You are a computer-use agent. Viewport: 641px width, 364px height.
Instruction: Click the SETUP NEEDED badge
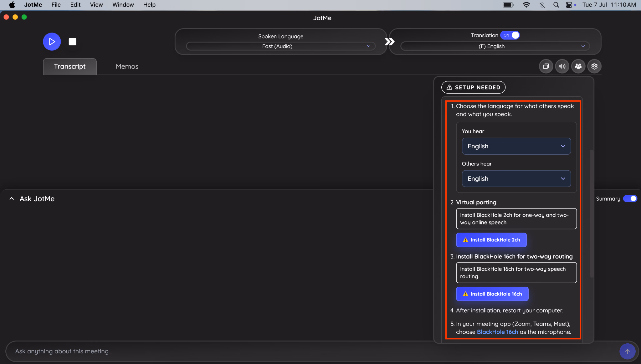[473, 87]
